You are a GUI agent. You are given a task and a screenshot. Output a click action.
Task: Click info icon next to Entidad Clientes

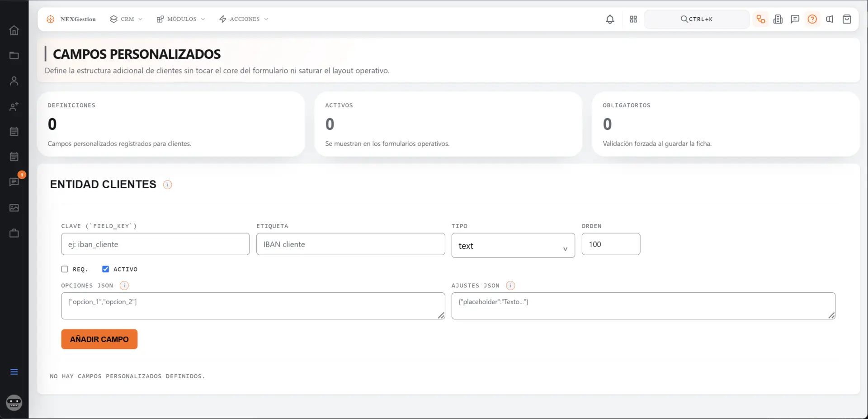tap(167, 185)
